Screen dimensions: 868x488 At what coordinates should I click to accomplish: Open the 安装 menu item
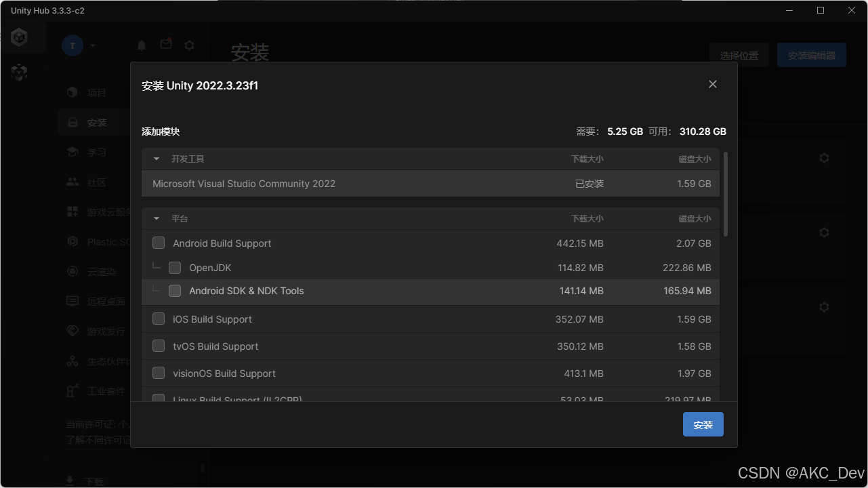(97, 123)
